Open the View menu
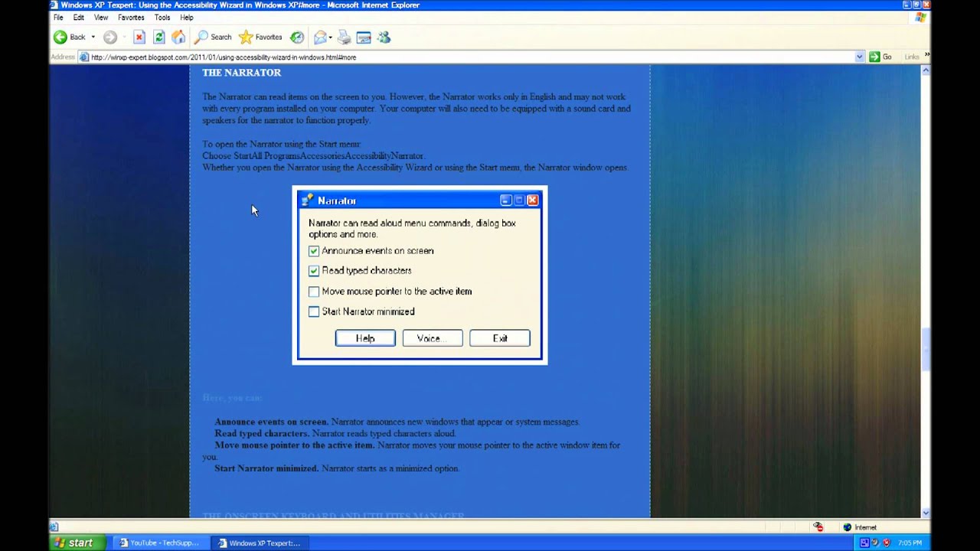The height and width of the screenshot is (551, 980). (101, 17)
